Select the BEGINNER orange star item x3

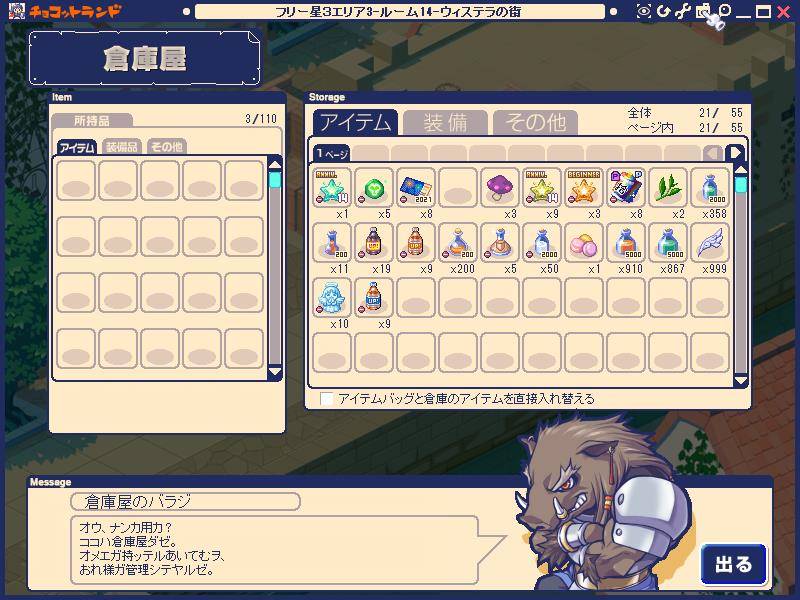click(584, 187)
